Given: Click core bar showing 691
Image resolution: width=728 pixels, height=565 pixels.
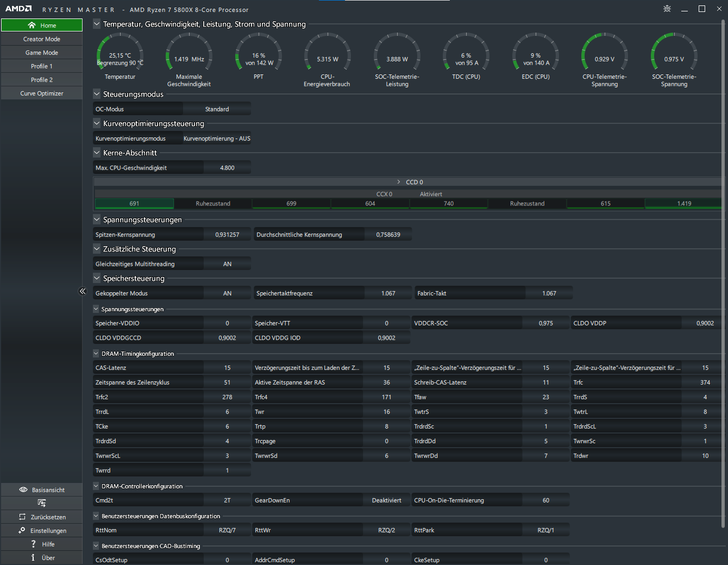Looking at the screenshot, I should point(134,204).
